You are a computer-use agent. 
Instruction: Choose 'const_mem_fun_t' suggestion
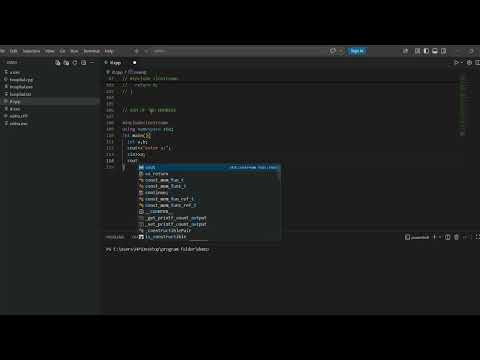pyautogui.click(x=209, y=180)
